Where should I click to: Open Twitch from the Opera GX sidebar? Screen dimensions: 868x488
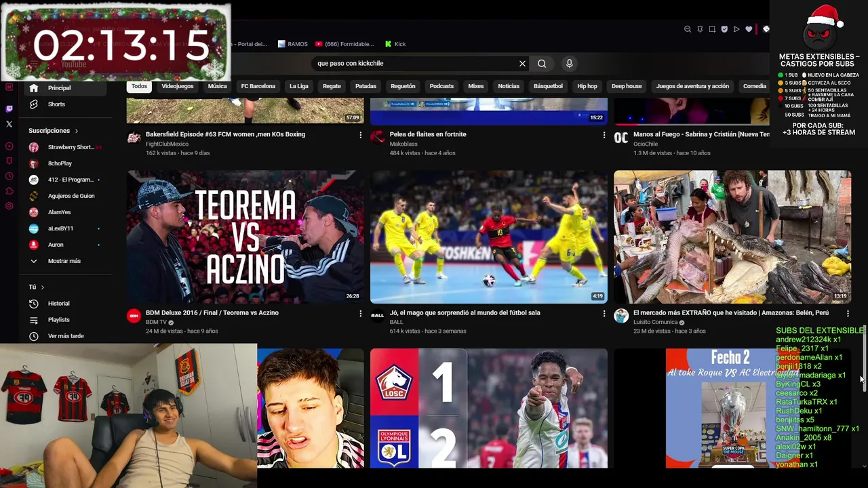pos(9,108)
